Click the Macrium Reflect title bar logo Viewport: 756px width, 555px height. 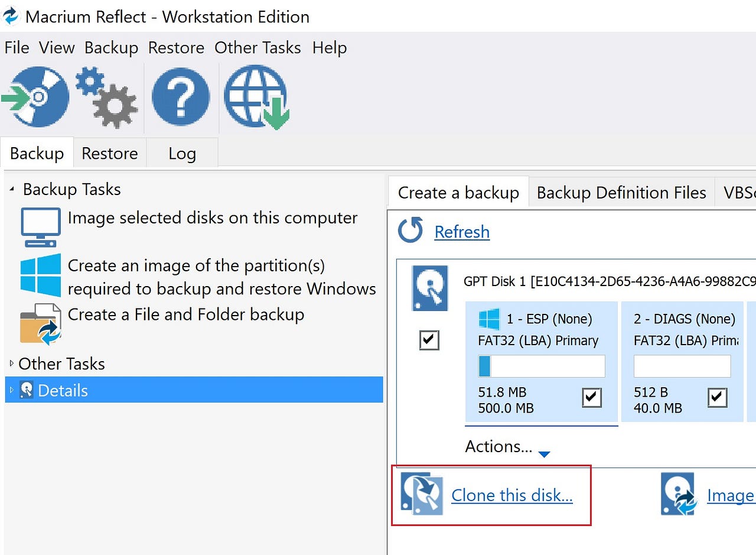(x=12, y=16)
